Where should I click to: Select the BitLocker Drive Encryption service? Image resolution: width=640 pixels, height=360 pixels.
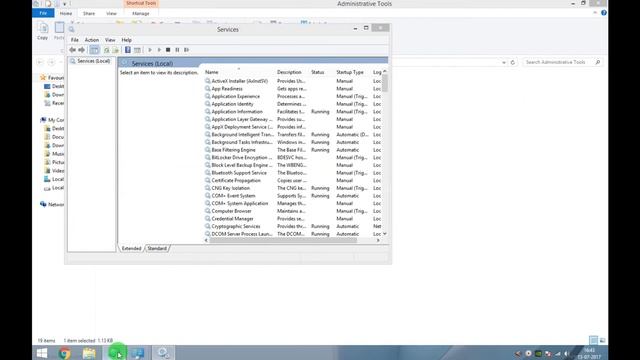293,157
